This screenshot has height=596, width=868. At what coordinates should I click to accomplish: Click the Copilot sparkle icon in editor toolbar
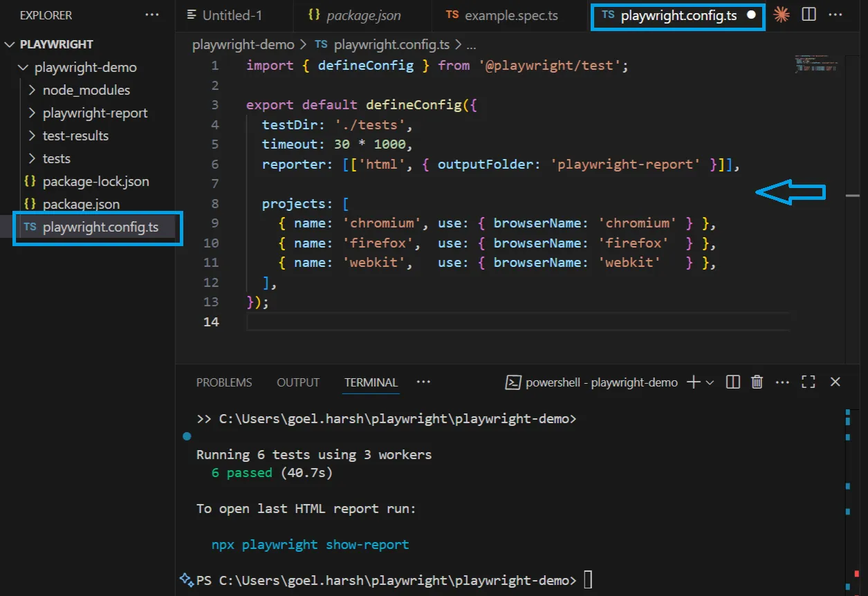pyautogui.click(x=782, y=15)
